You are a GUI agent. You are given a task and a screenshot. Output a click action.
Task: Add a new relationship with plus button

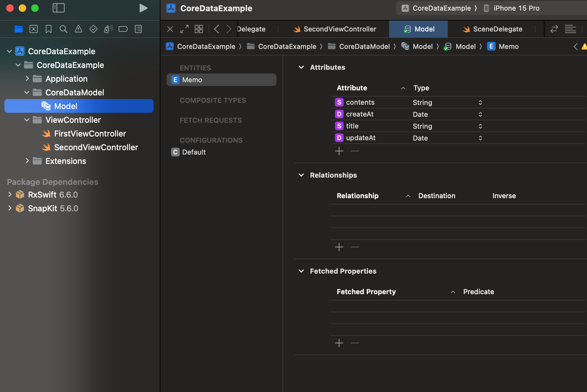coord(339,247)
